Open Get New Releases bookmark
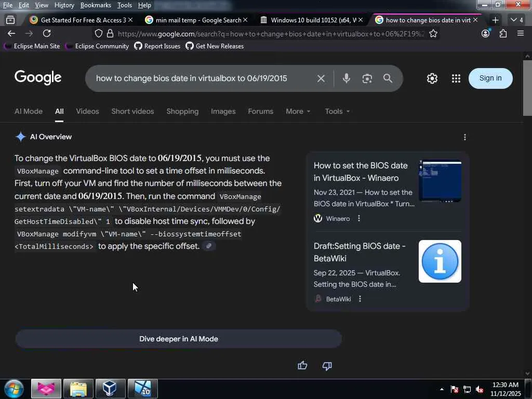532x399 pixels. pos(215,46)
